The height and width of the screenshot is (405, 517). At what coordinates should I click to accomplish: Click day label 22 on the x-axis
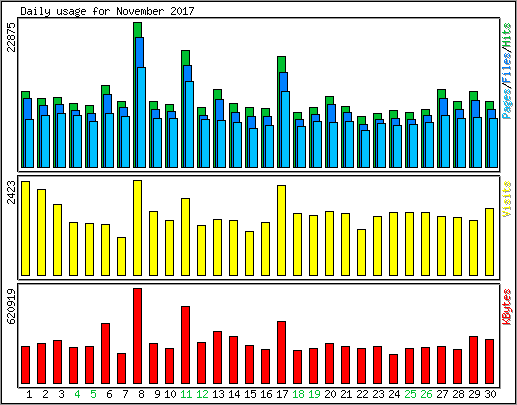coord(362,394)
